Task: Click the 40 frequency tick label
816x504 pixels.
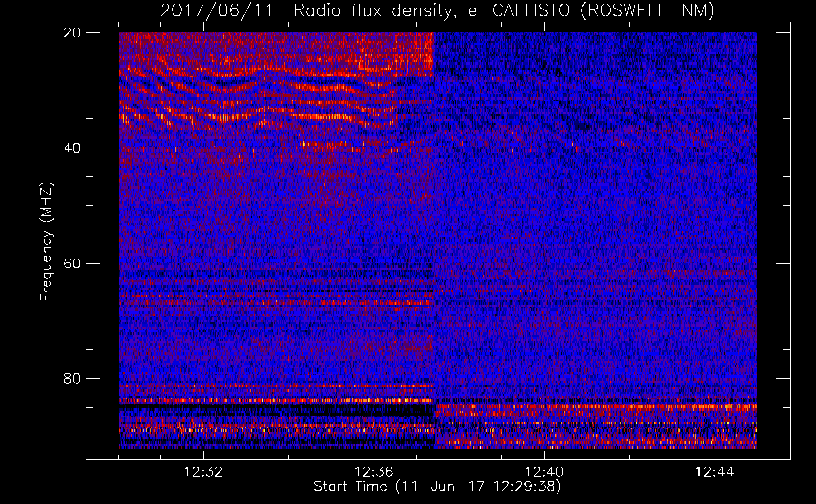Action: tap(72, 148)
